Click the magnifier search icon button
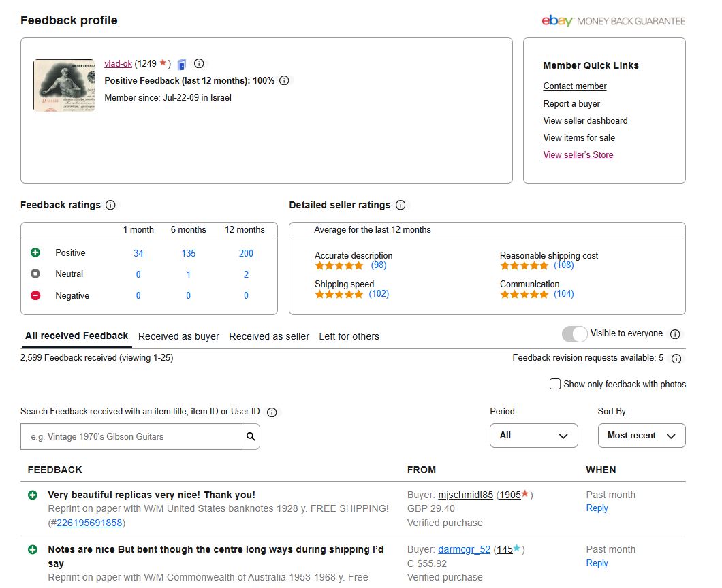The height and width of the screenshot is (588, 722). [251, 436]
